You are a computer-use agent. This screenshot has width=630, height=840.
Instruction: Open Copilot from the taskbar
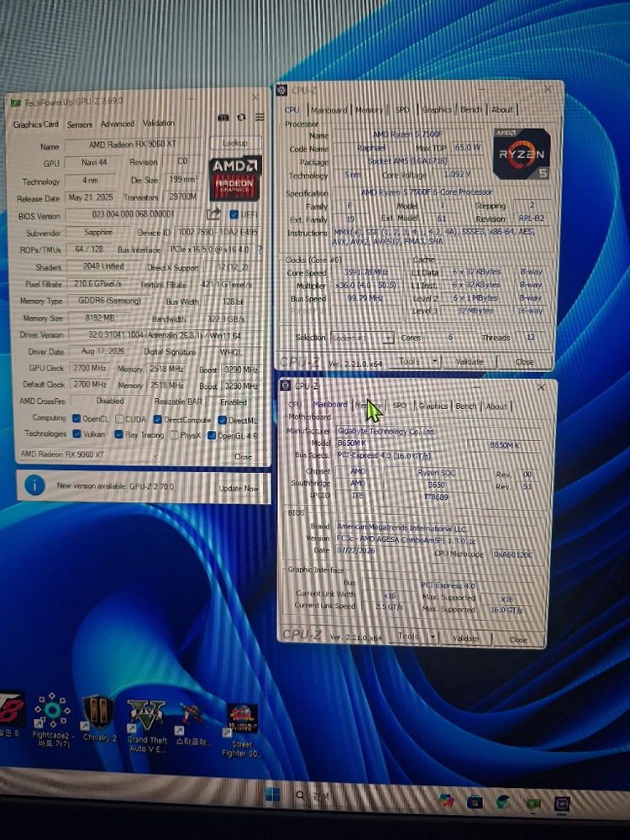[x=446, y=801]
